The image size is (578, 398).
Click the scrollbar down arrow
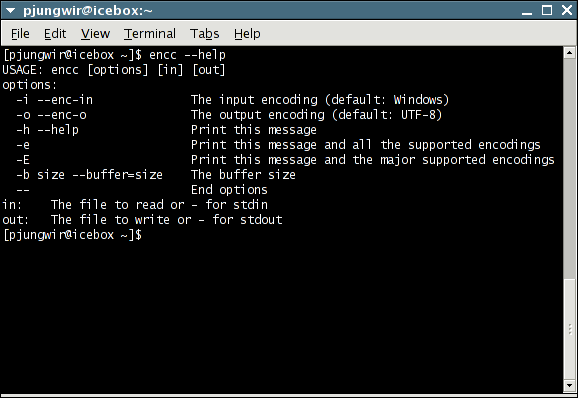[x=570, y=385]
